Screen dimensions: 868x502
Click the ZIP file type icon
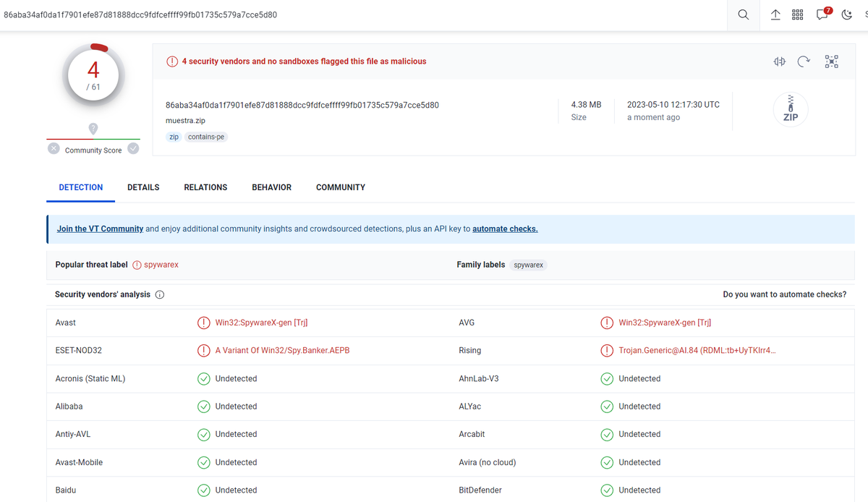pyautogui.click(x=790, y=110)
